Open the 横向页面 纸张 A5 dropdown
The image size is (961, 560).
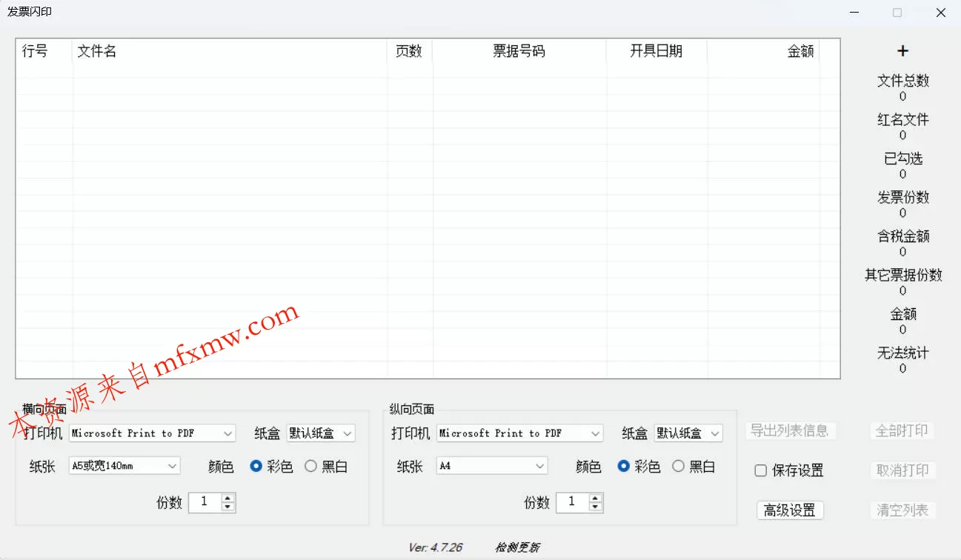[124, 466]
